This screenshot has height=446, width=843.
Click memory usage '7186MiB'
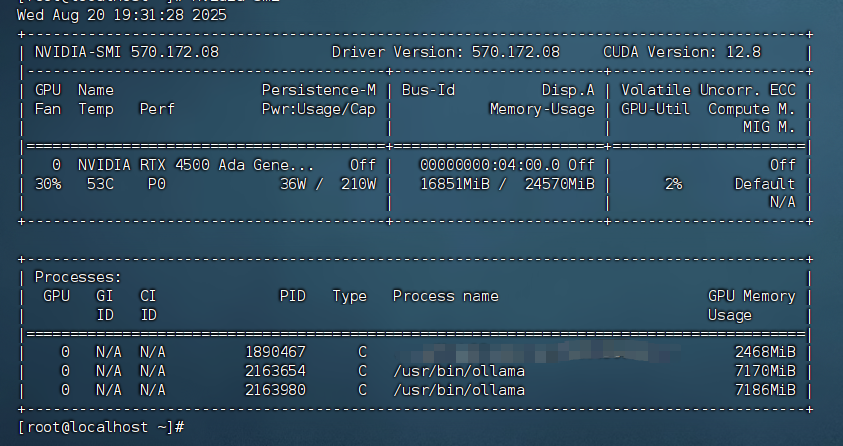pos(765,390)
